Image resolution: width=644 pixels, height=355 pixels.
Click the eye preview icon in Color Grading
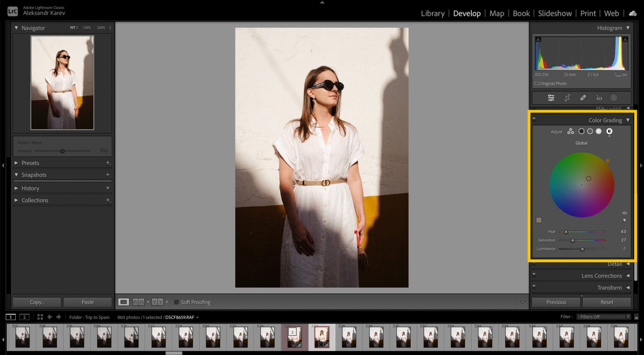coord(625,213)
